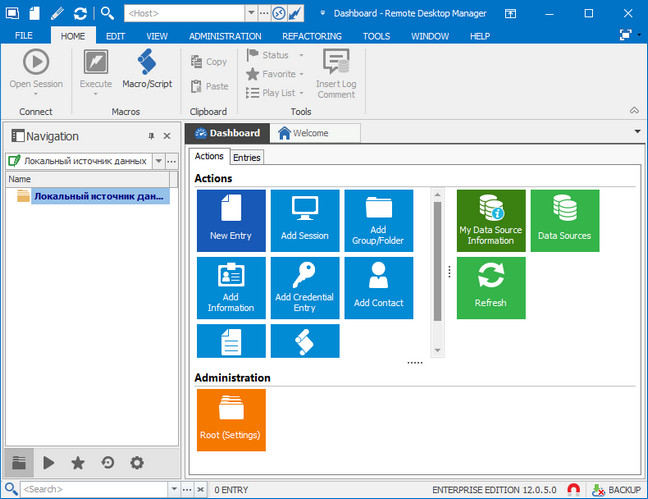Switch to the Entries tab
This screenshot has width=648, height=499.
coord(246,158)
